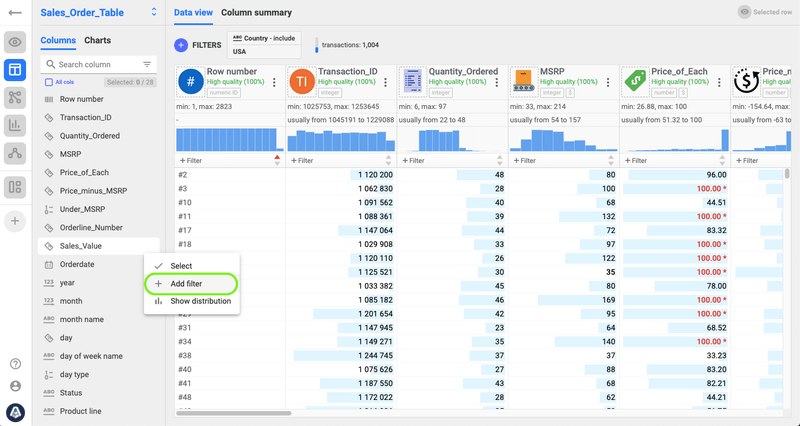Open the Country include USA filter chip
The height and width of the screenshot is (426, 800).
[x=264, y=45]
